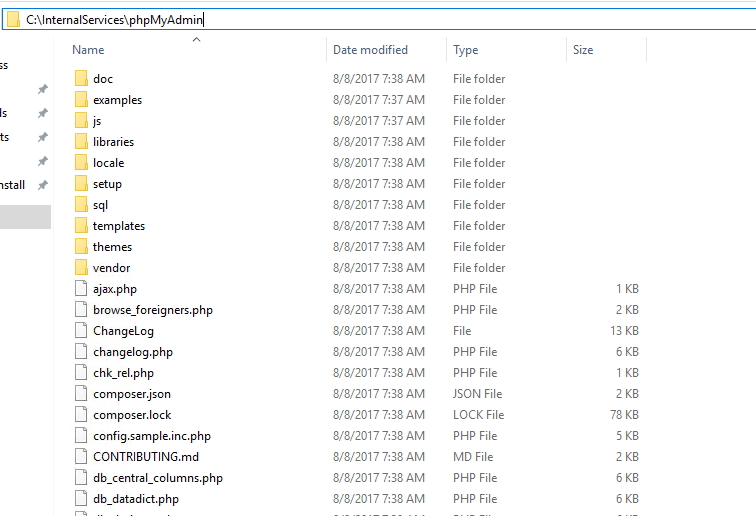Sort by Date modified column header
756x517 pixels.
coord(370,50)
